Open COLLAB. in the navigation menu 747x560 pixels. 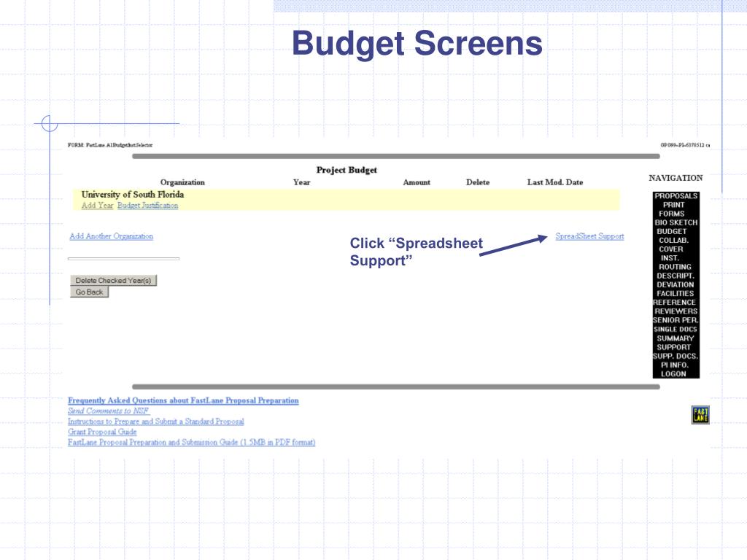(x=673, y=241)
